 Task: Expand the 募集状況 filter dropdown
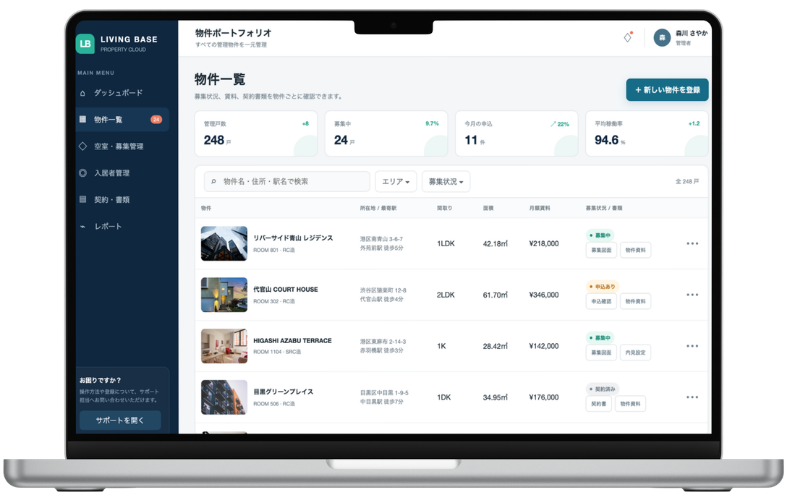(x=446, y=182)
